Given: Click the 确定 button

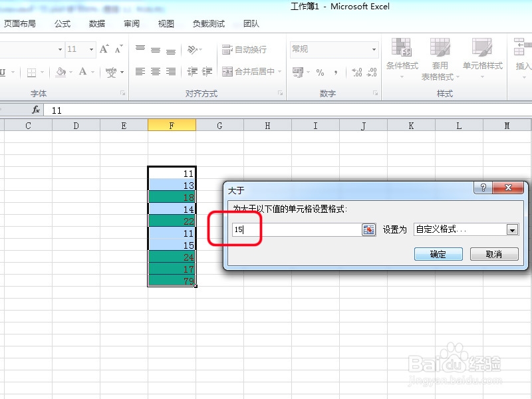Looking at the screenshot, I should pos(438,253).
